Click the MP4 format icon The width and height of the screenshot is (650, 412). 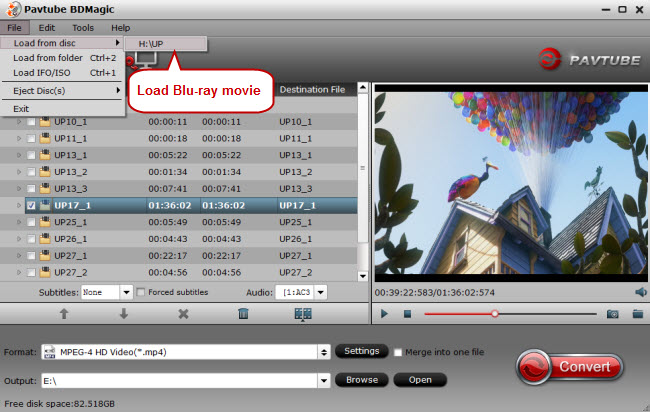click(x=49, y=352)
